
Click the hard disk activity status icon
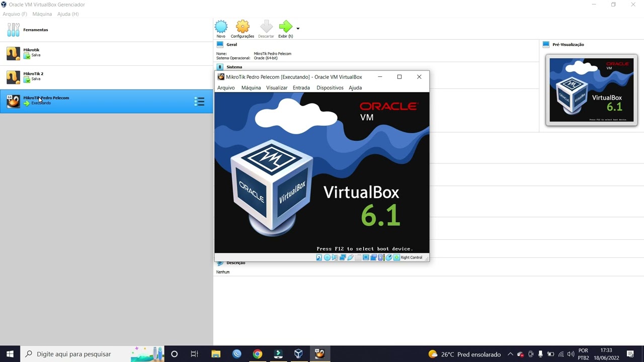319,257
